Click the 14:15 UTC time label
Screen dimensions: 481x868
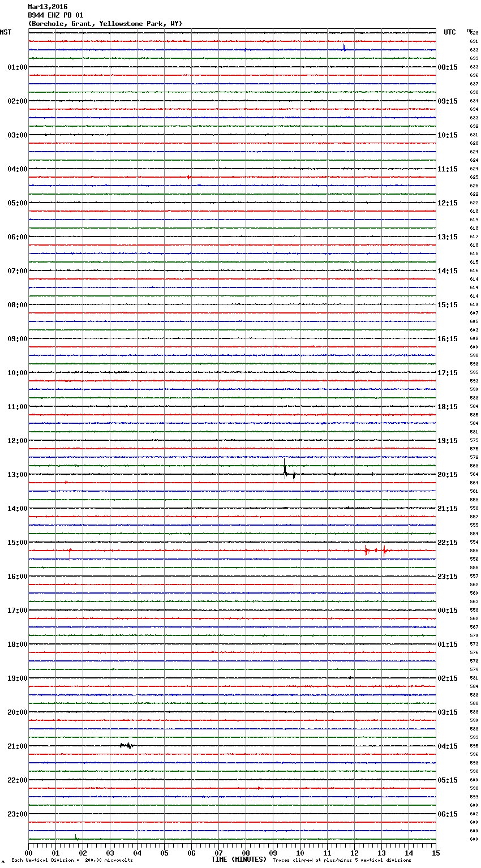[448, 271]
